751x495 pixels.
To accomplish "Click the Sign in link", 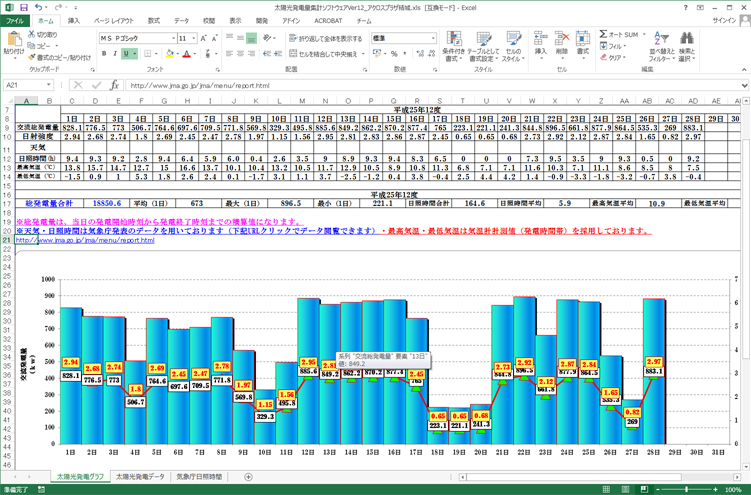I will tap(724, 21).
